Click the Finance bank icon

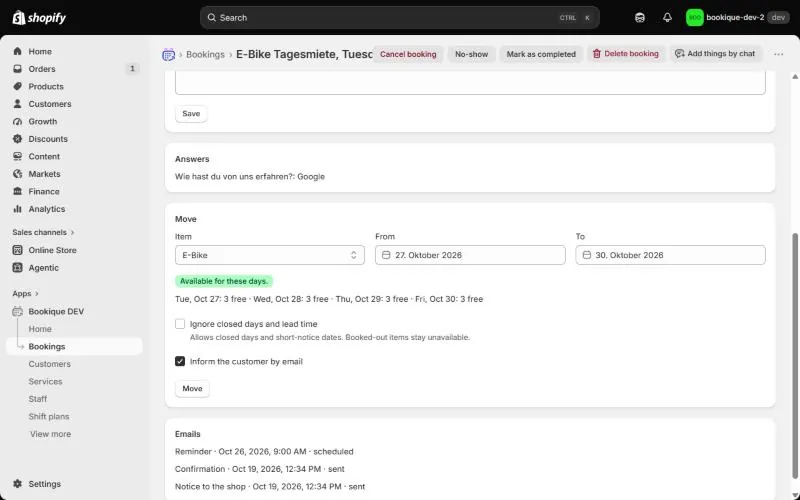(x=17, y=191)
